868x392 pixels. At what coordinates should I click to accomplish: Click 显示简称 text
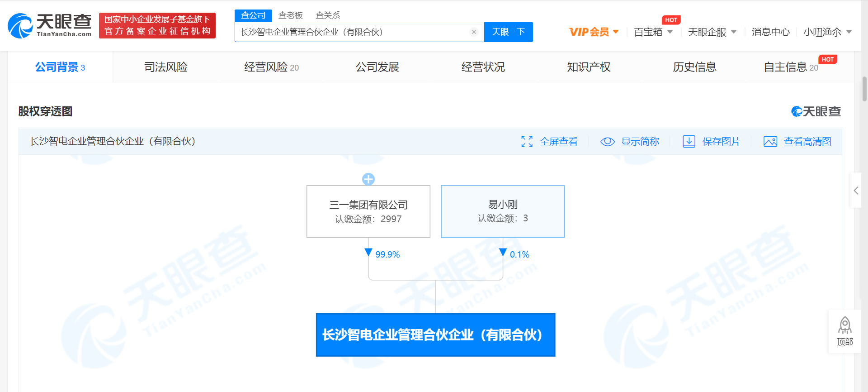(640, 142)
